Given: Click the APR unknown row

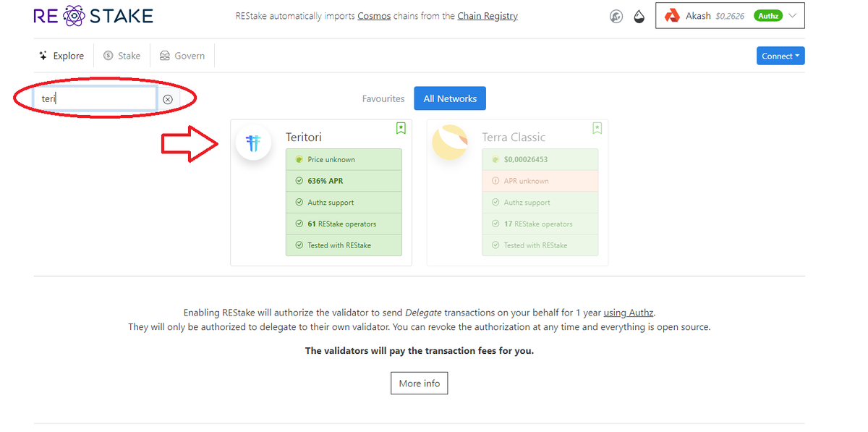Looking at the screenshot, I should pos(540,181).
